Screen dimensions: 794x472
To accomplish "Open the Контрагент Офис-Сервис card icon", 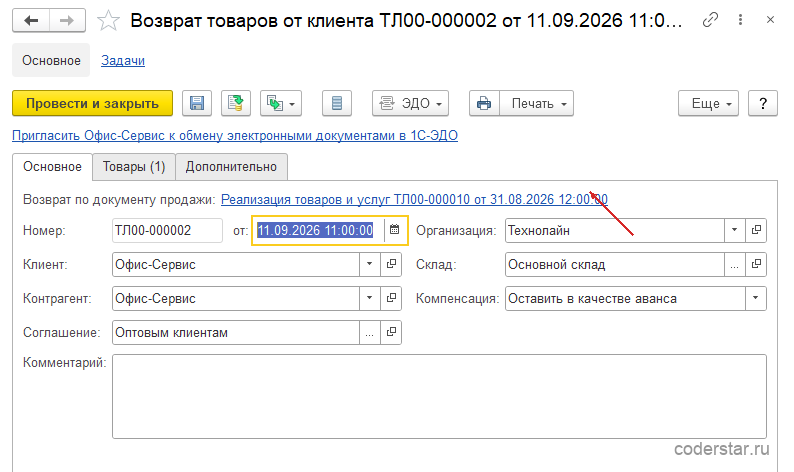I will click(x=391, y=298).
